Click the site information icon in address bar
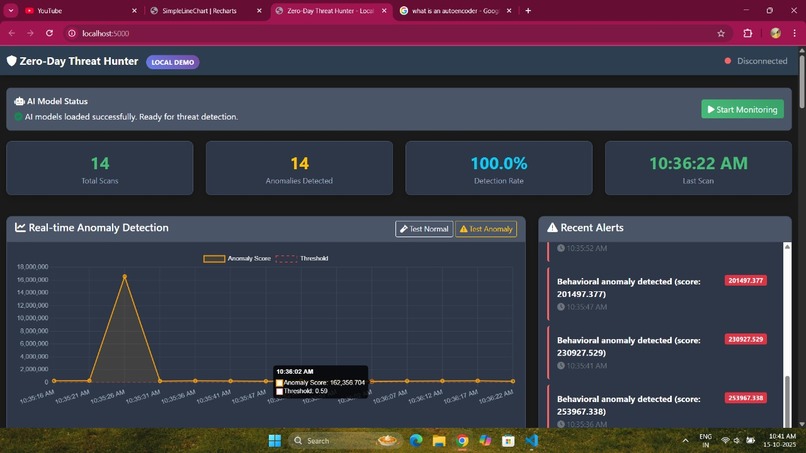Viewport: 806px width, 453px height. [x=72, y=33]
